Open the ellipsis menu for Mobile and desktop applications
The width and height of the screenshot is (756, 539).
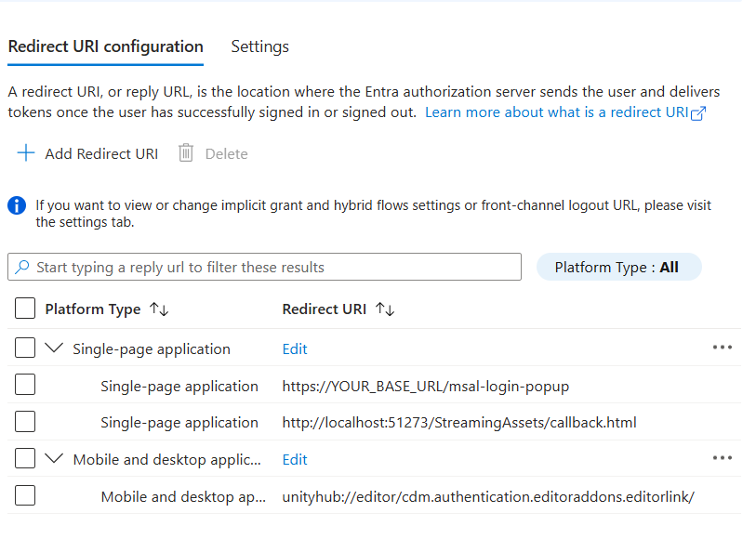[723, 458]
